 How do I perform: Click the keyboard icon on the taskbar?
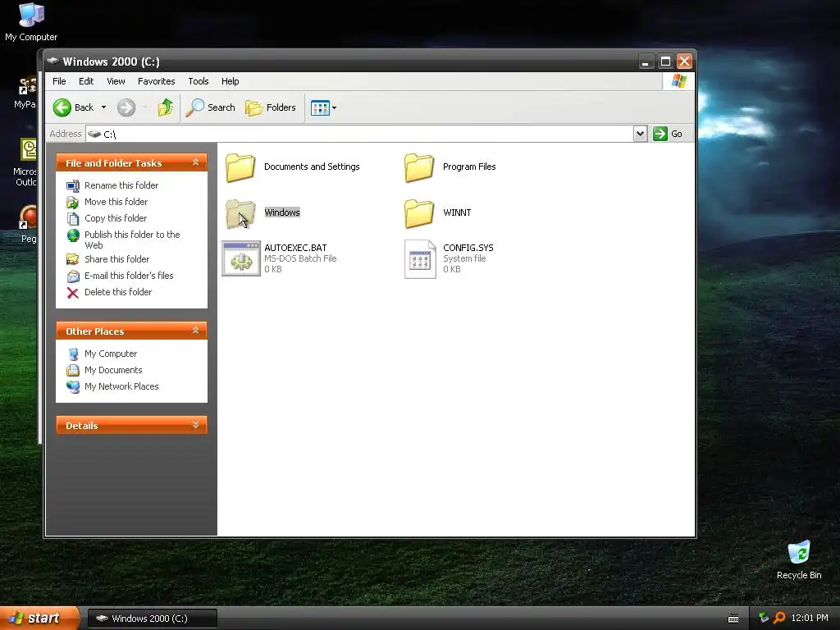coord(733,619)
